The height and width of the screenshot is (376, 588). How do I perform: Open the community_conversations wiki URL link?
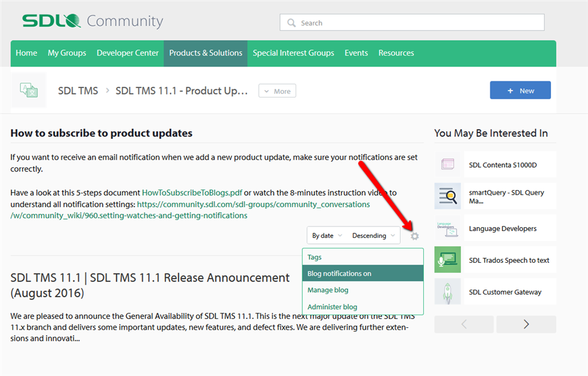190,210
